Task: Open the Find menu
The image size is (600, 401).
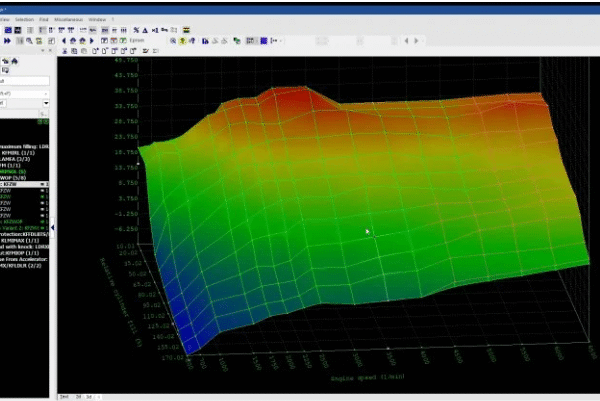Action: 44,20
